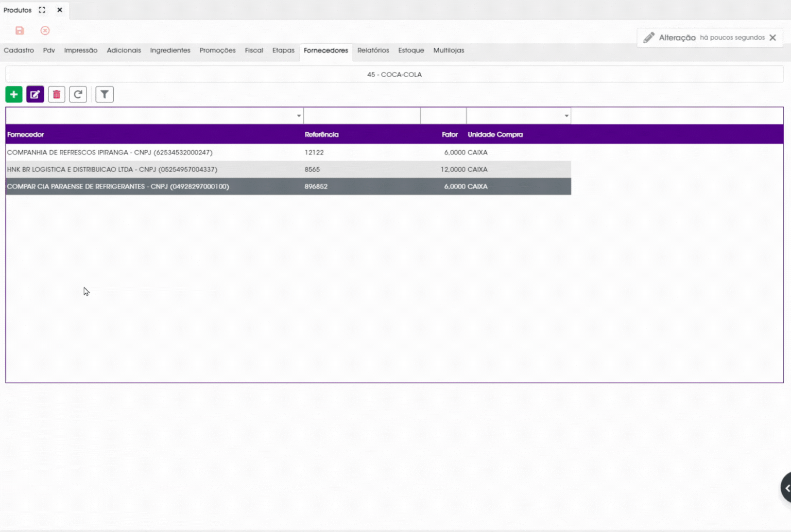Switch to the Ingredientes tab

[170, 50]
